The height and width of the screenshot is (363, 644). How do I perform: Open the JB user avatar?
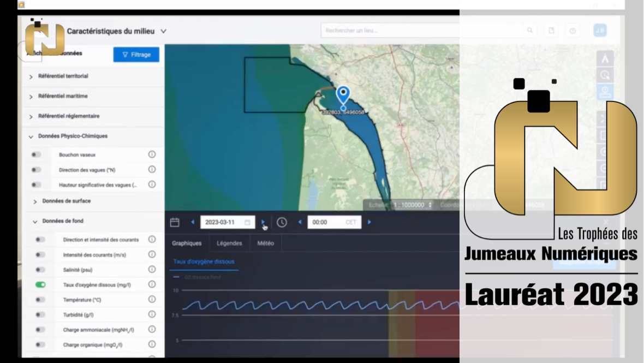(600, 31)
